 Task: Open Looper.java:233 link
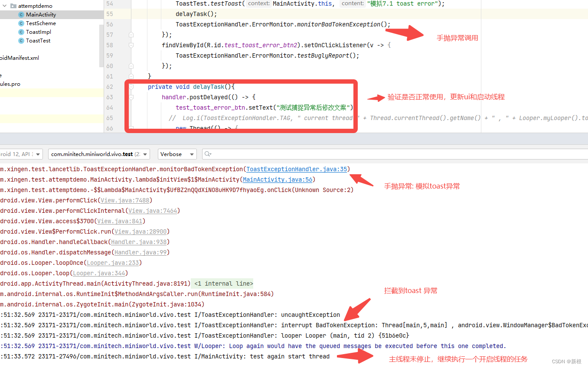point(113,263)
